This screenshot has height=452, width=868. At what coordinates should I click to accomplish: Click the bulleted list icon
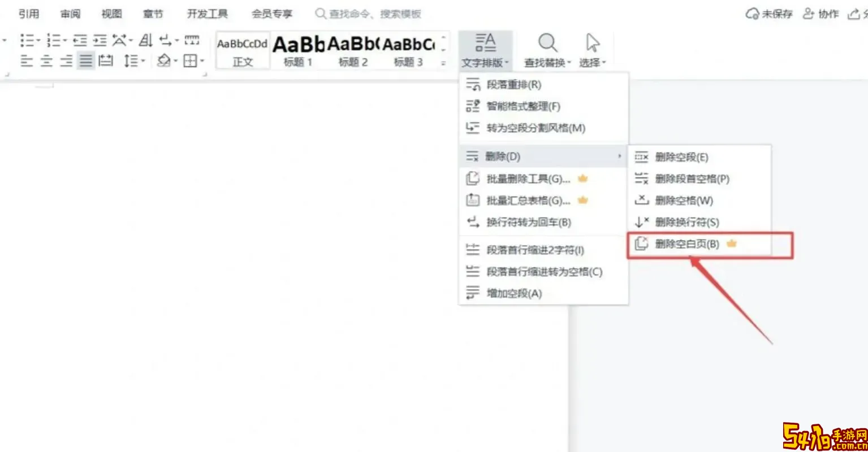pyautogui.click(x=27, y=40)
